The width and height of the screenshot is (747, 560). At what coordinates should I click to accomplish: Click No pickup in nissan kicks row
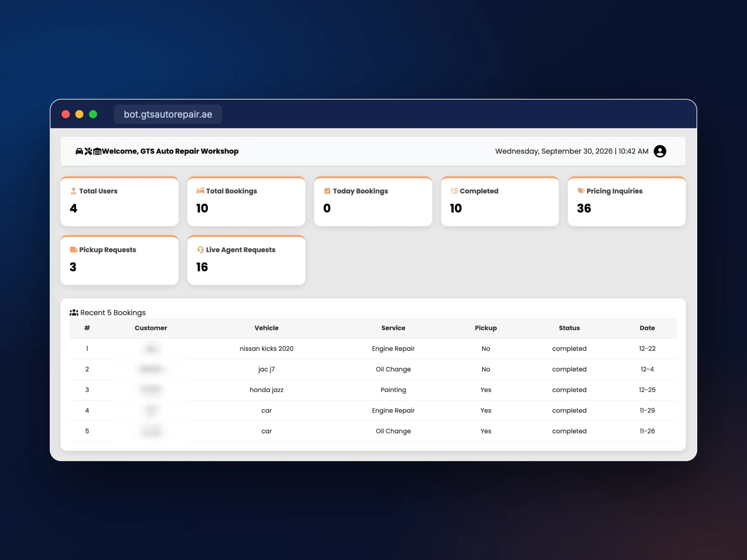[486, 348]
